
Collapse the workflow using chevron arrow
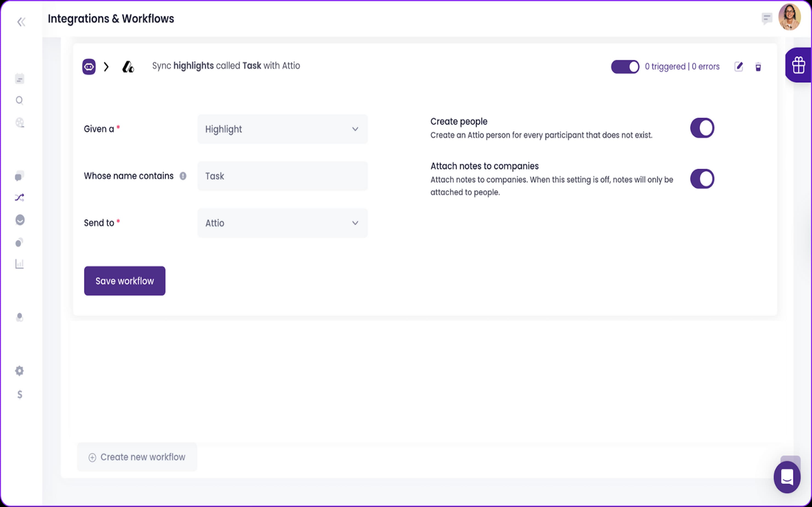[106, 66]
